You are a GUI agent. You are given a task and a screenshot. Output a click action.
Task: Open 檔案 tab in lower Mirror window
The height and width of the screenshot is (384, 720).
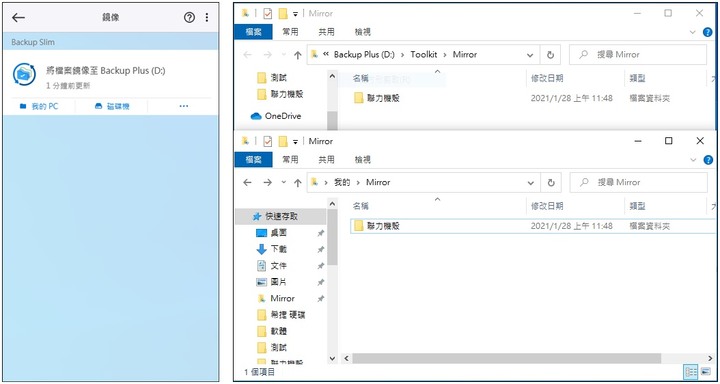253,160
